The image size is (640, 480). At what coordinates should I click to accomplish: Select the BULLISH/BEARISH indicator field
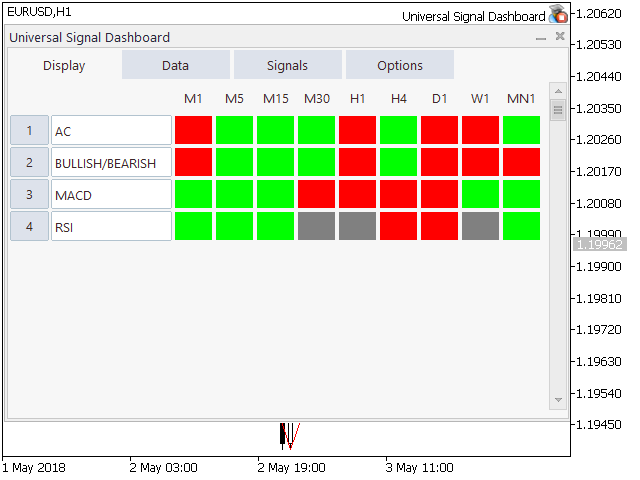[x=111, y=162]
